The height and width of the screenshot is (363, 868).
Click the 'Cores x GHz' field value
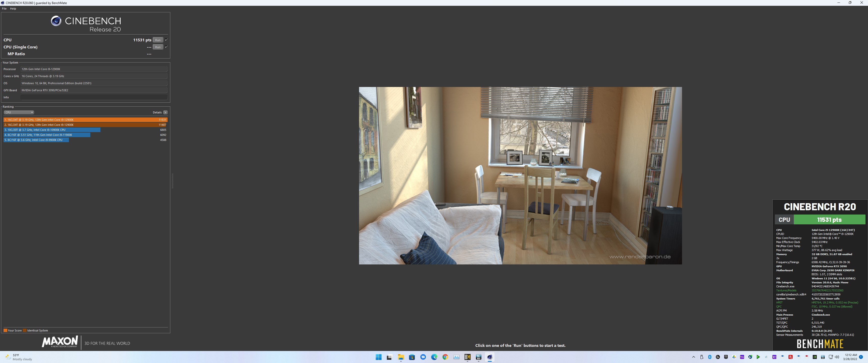tap(94, 76)
